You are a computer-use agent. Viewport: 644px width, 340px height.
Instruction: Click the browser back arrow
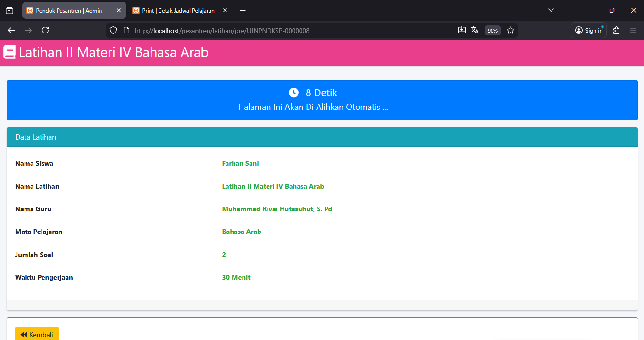point(11,30)
